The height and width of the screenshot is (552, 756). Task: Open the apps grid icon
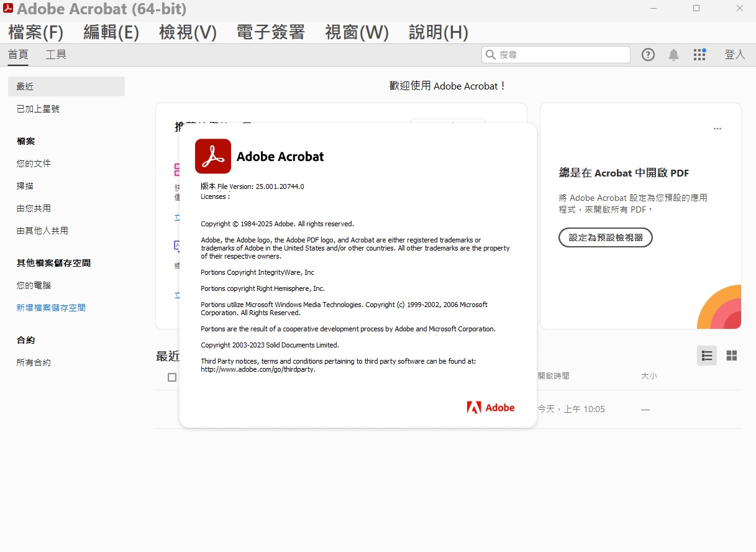click(699, 55)
